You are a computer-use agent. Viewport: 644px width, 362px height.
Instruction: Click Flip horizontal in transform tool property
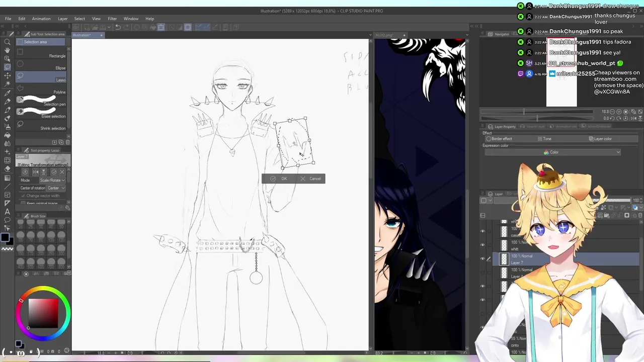[x=36, y=172]
